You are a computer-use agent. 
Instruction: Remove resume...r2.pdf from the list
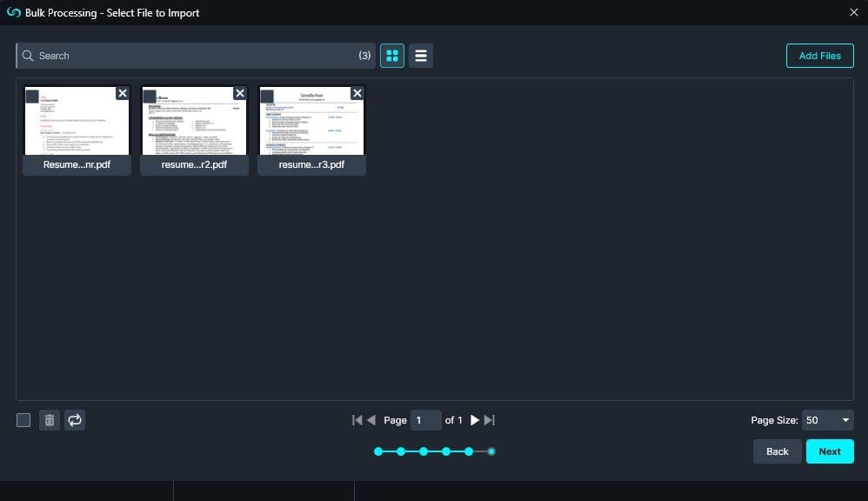pos(240,93)
